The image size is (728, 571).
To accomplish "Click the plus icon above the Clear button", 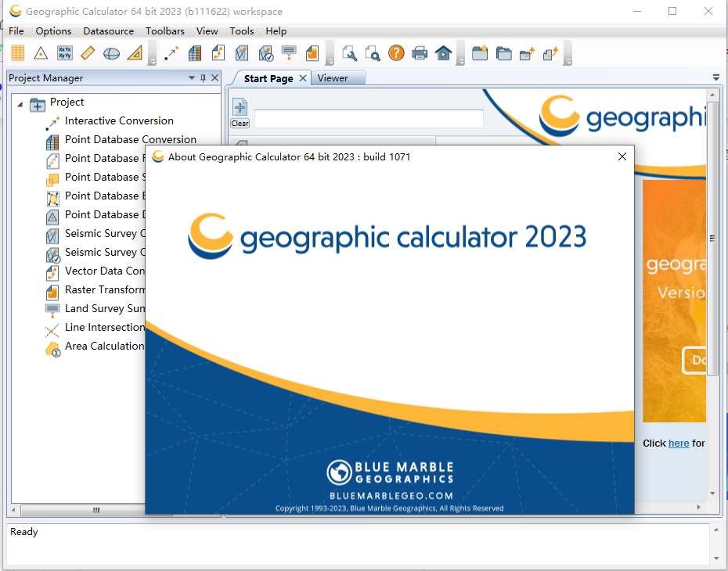I will click(x=240, y=108).
